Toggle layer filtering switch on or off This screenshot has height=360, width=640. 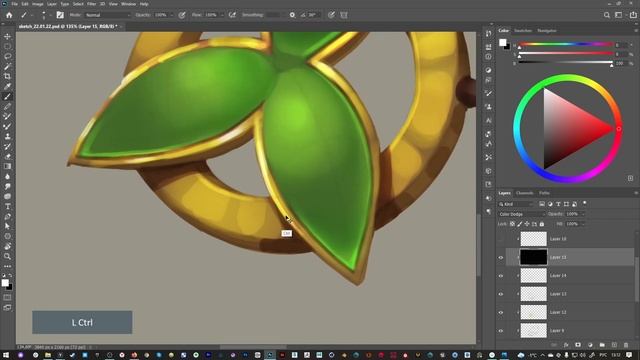pyautogui.click(x=584, y=203)
